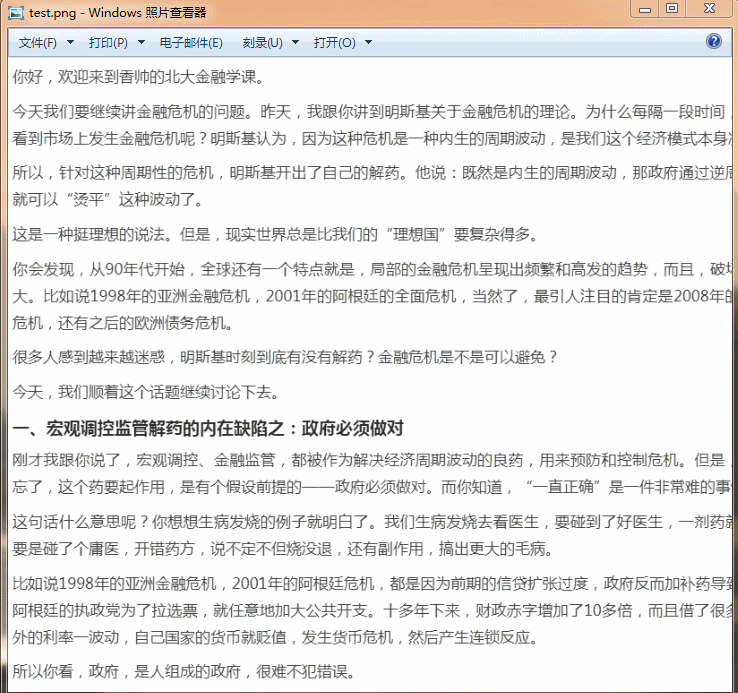Viewport: 738px width, 693px height.
Task: Click the line beginning '看到市场上发生金融危机呢'
Action: 372,138
